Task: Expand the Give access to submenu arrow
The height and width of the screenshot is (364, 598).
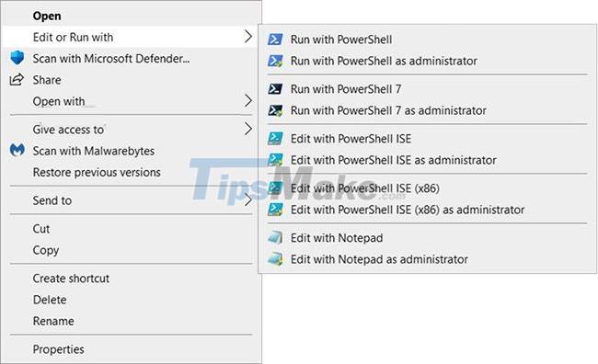Action: [247, 129]
